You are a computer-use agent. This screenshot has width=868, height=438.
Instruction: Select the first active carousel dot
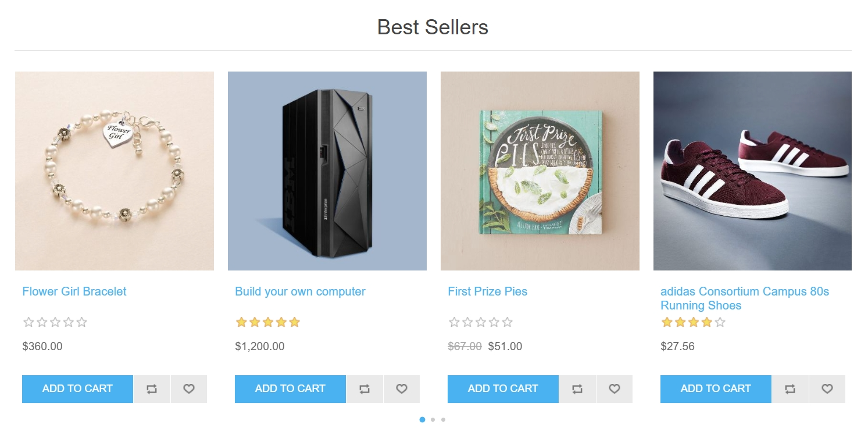click(x=422, y=419)
